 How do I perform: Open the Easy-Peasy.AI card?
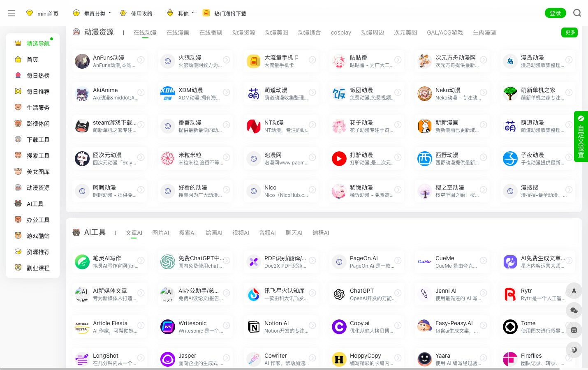pyautogui.click(x=452, y=327)
